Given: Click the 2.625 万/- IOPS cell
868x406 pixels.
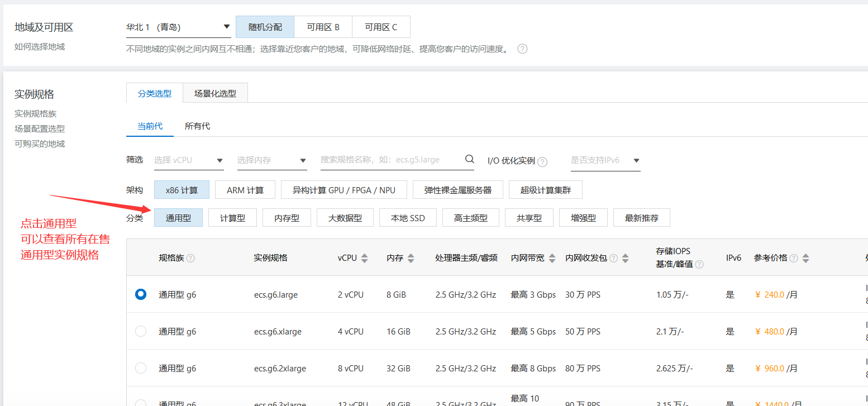Looking at the screenshot, I should pos(674,368).
